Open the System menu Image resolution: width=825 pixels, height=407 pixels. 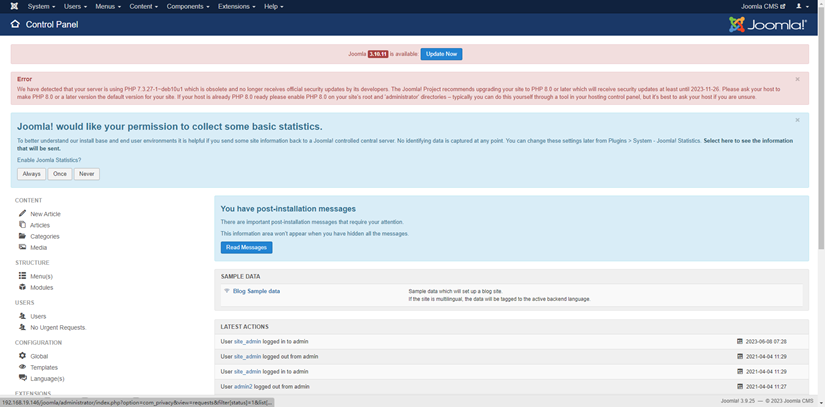pos(41,6)
